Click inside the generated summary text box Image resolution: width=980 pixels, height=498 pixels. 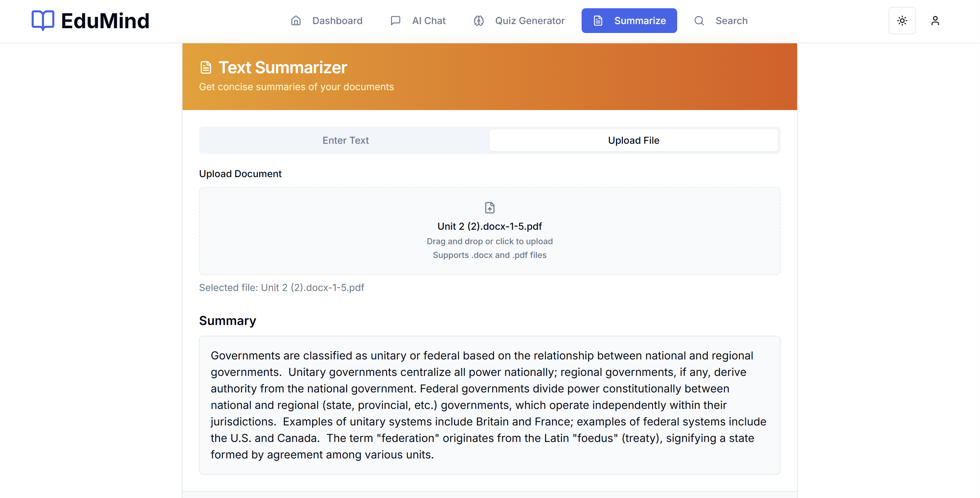(x=489, y=404)
